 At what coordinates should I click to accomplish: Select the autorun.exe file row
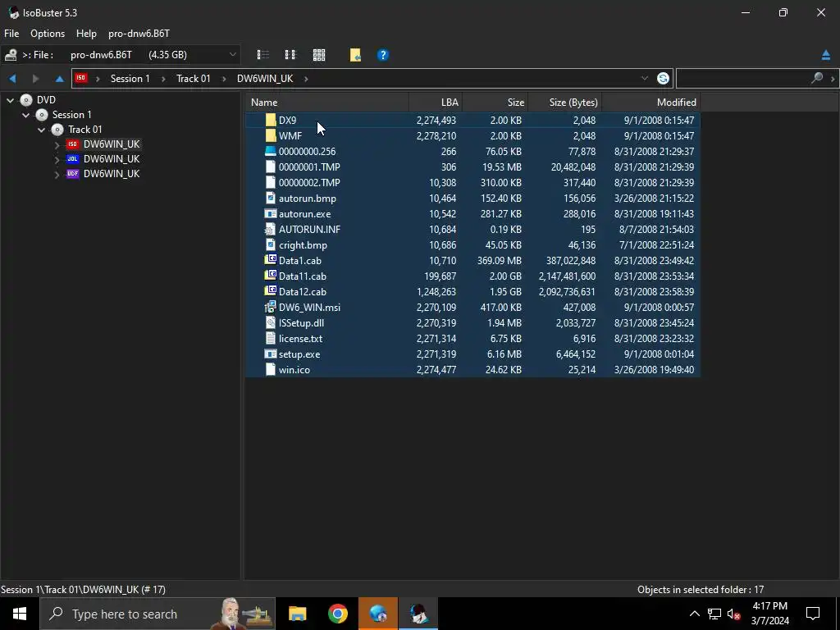pos(472,214)
